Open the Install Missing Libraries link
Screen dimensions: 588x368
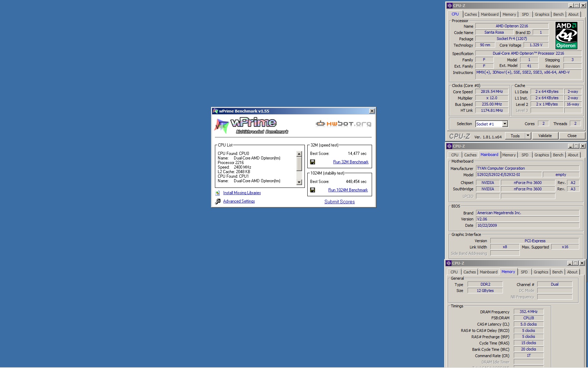pos(242,193)
